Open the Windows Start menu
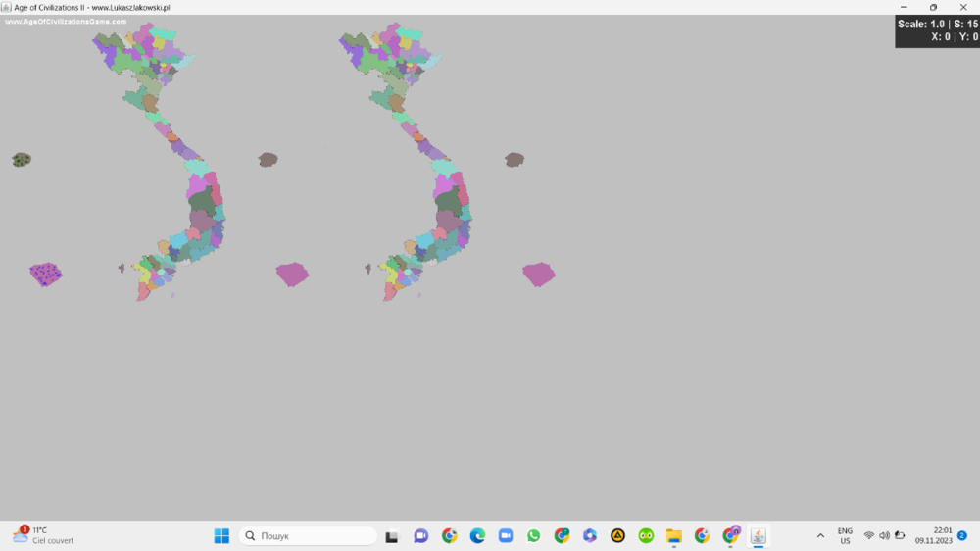Viewport: 980px width, 551px height. pyautogui.click(x=221, y=536)
